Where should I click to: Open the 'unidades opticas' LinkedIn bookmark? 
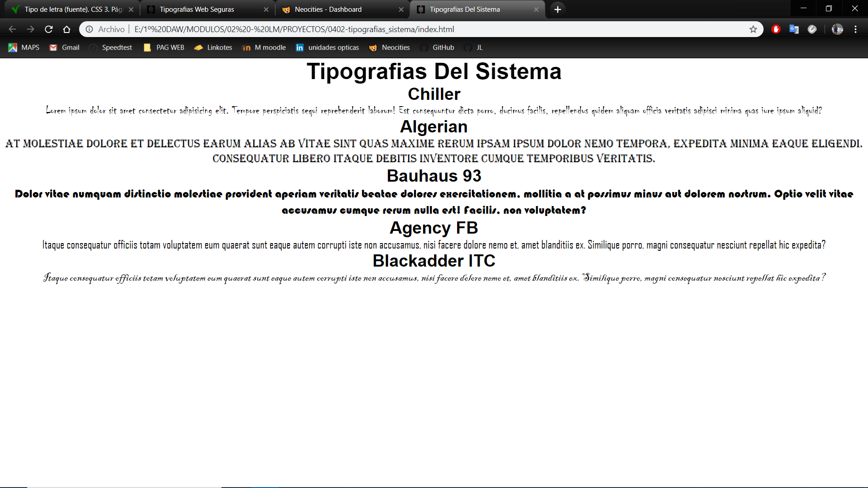[328, 47]
